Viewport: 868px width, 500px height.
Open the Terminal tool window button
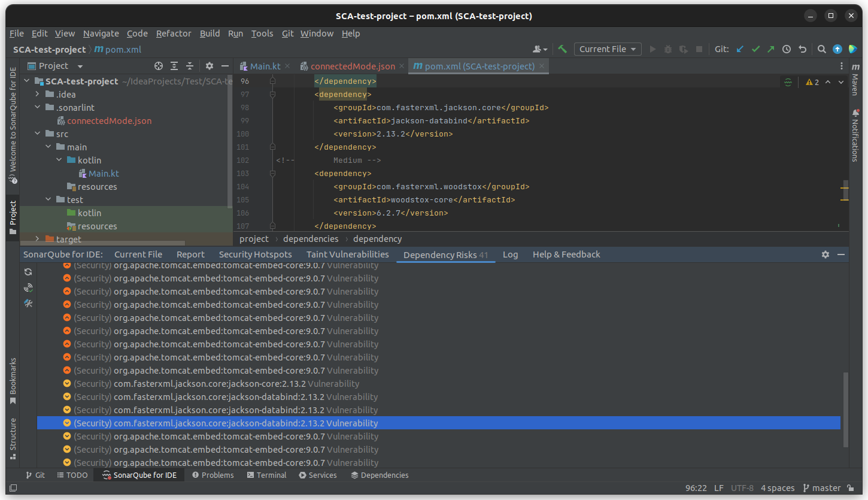[266, 475]
